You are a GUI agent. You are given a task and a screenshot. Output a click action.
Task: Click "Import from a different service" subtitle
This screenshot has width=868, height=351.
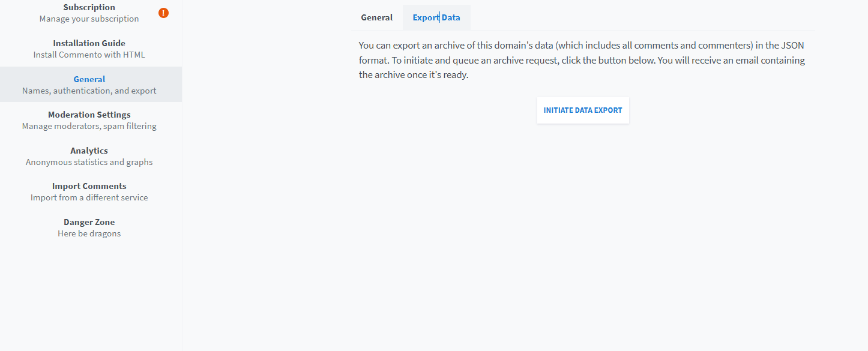[89, 197]
